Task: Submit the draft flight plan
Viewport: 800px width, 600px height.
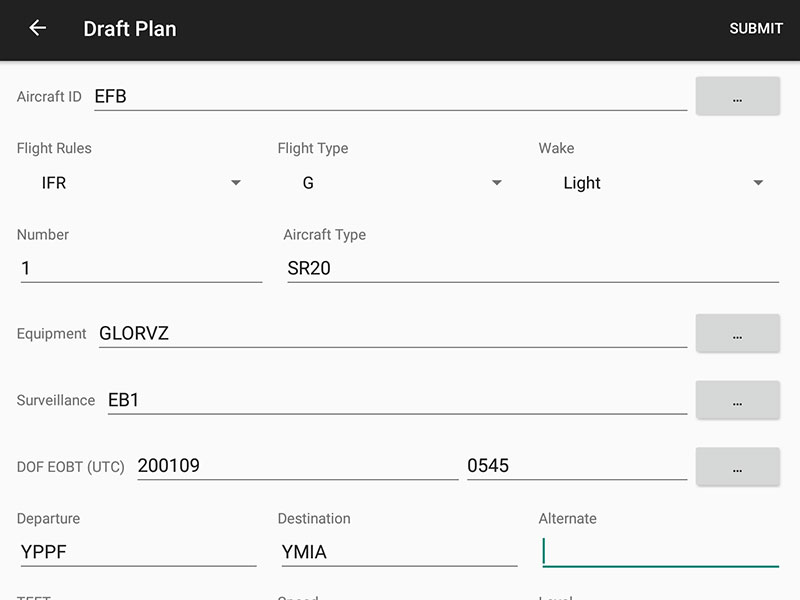Action: (756, 29)
